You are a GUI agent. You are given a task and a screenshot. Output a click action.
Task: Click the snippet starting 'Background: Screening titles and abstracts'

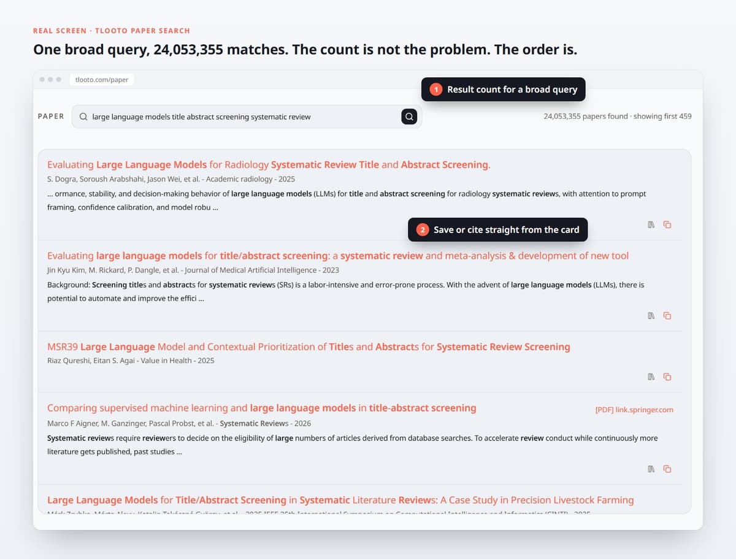point(346,291)
